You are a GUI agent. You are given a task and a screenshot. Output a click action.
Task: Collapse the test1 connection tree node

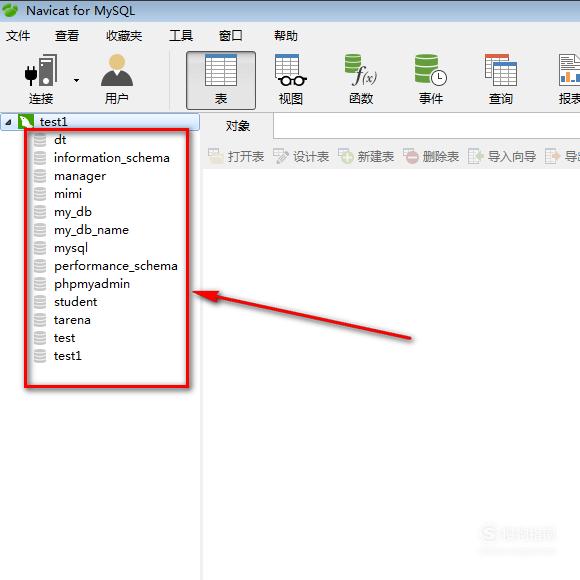tap(9, 122)
